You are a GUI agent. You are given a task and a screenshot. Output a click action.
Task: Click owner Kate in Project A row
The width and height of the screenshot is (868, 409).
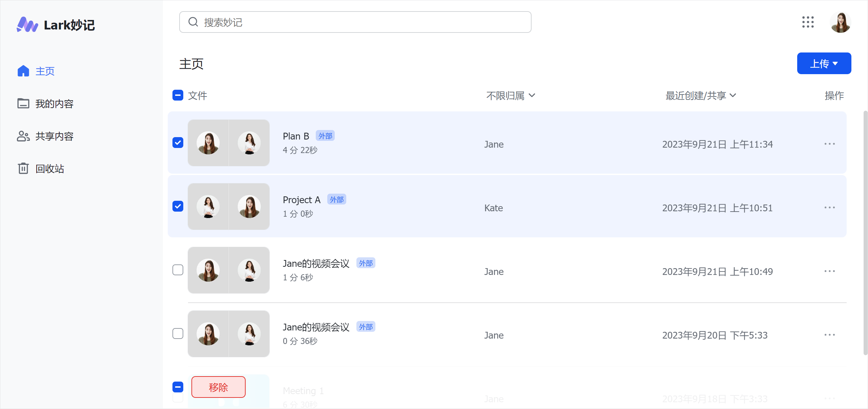494,208
